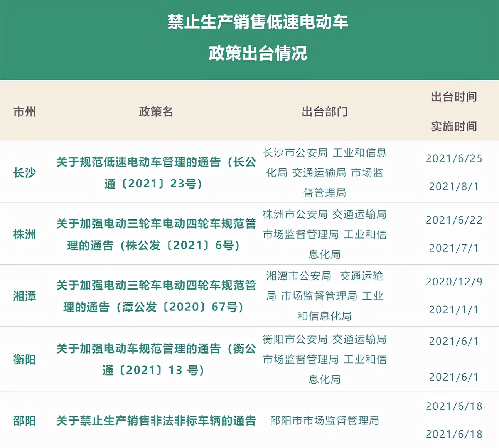The height and width of the screenshot is (448, 499).
Task: Click the subtitle 政策出台情况
Action: tap(258, 53)
